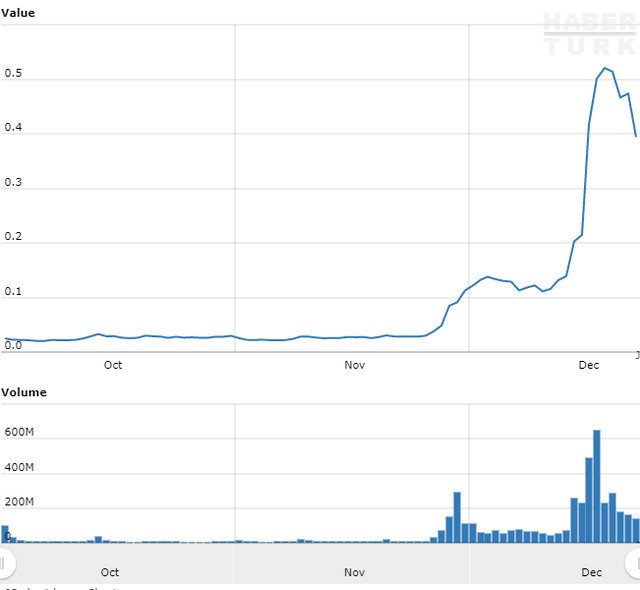Click the Oct section of the scrollbar
The height and width of the screenshot is (590, 640).
point(110,572)
